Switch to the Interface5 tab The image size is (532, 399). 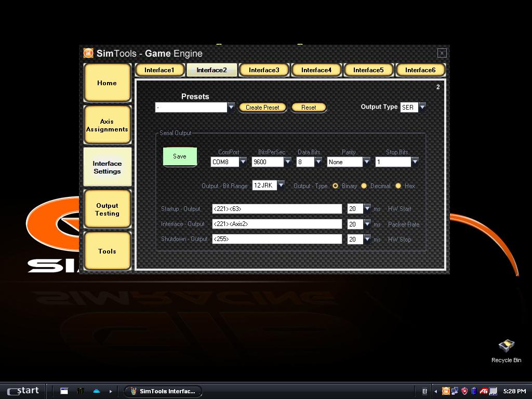(368, 70)
